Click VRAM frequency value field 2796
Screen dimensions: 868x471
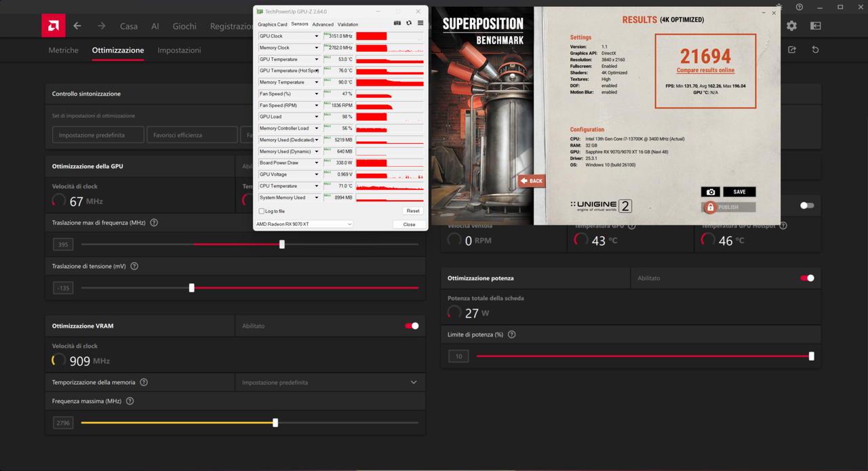63,423
